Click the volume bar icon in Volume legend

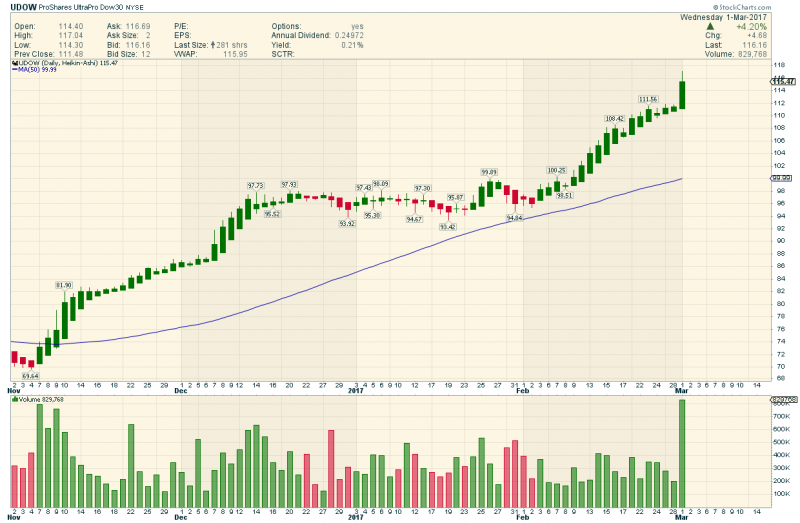point(15,399)
